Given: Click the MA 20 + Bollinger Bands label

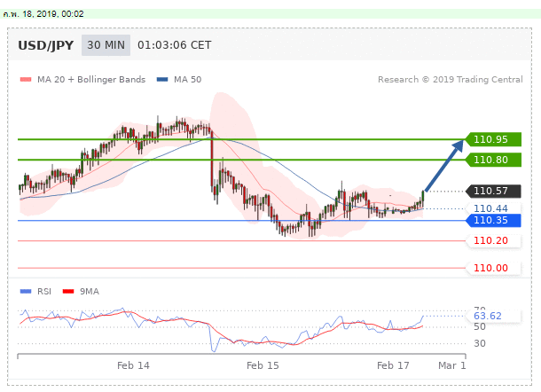Looking at the screenshot, I should pyautogui.click(x=91, y=80).
